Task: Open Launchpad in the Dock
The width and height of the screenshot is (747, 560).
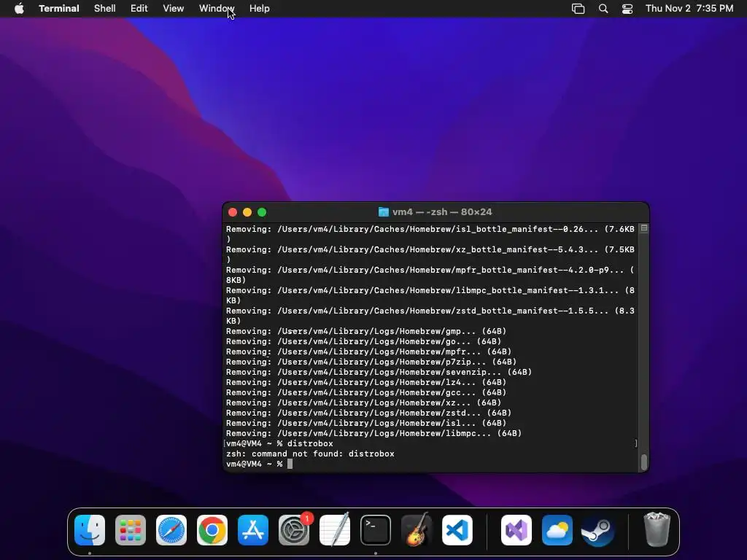Action: [131, 530]
